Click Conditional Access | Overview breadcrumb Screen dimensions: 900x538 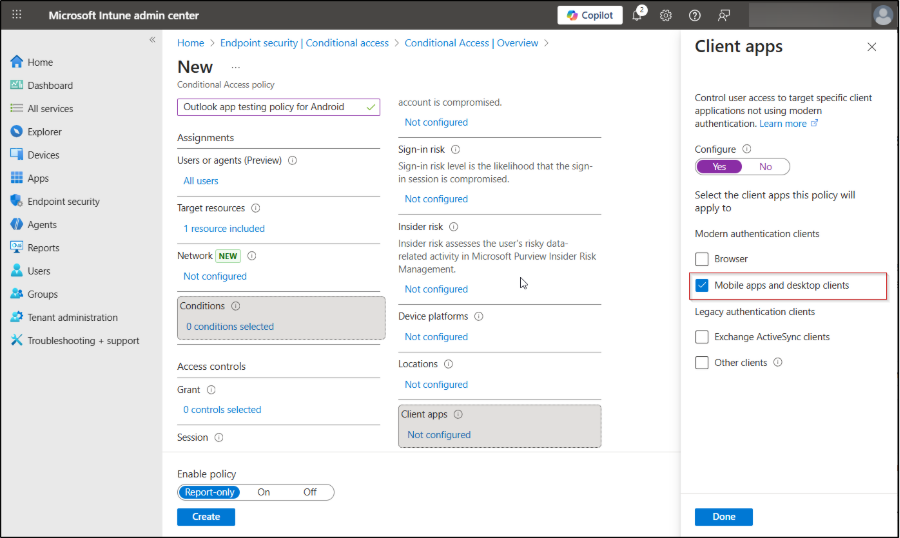[x=471, y=43]
